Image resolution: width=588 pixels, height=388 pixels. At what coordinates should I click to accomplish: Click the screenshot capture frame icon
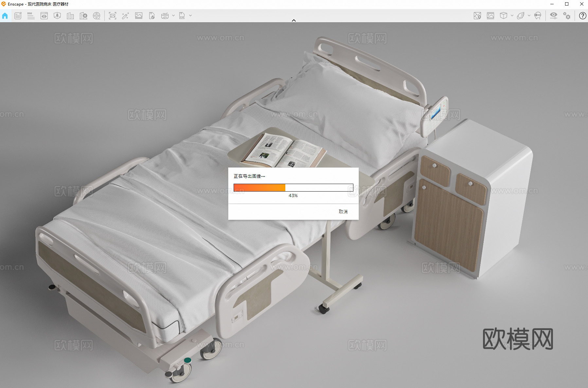click(x=112, y=16)
